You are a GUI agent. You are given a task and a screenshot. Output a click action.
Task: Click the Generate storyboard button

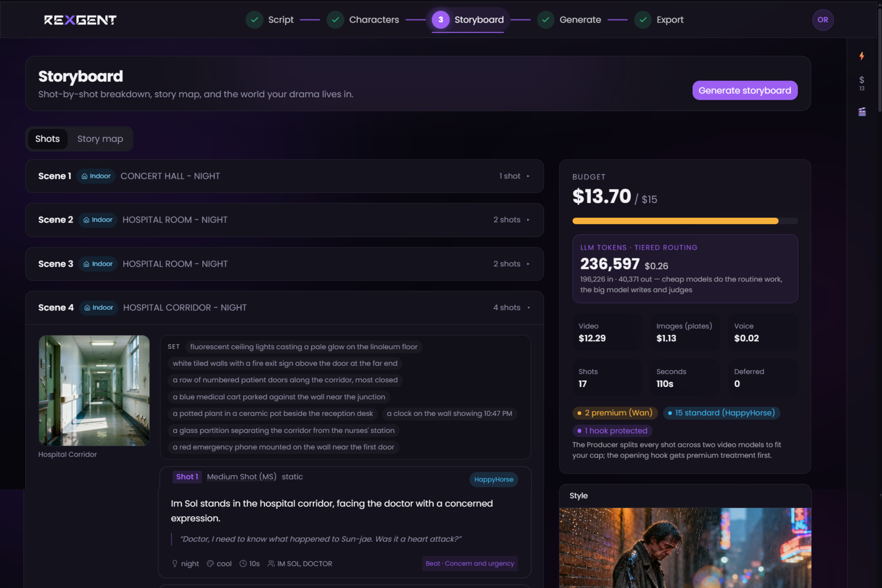[745, 90]
